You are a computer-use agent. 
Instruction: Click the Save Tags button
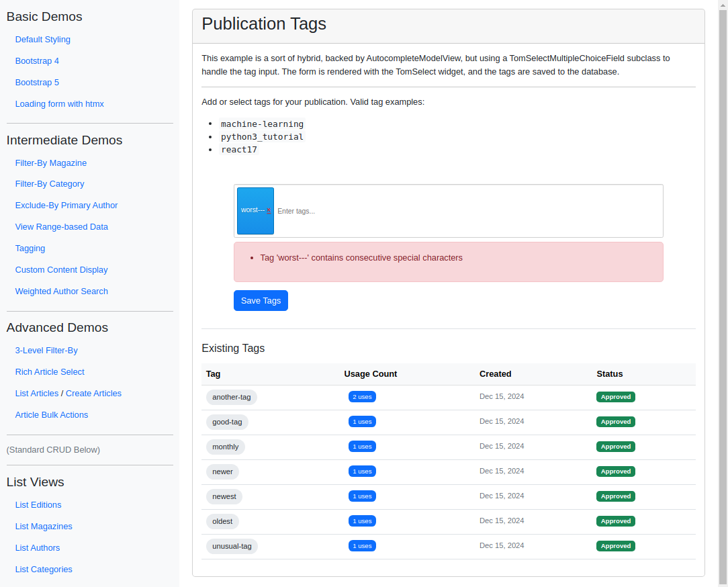tap(261, 300)
